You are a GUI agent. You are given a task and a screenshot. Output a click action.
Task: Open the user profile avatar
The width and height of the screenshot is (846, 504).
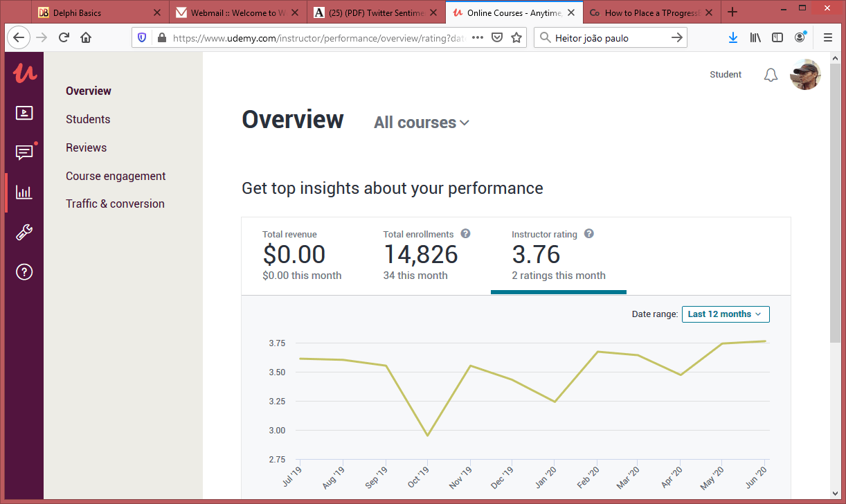tap(805, 75)
